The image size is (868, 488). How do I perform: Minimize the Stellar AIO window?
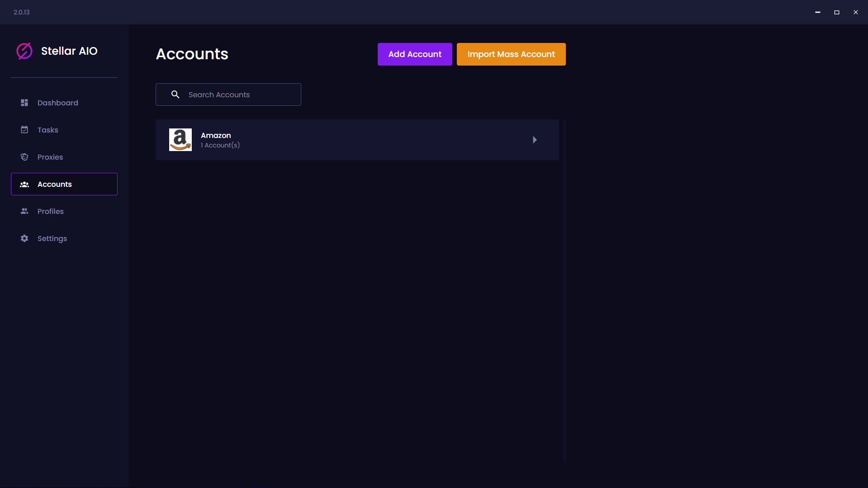coord(817,12)
